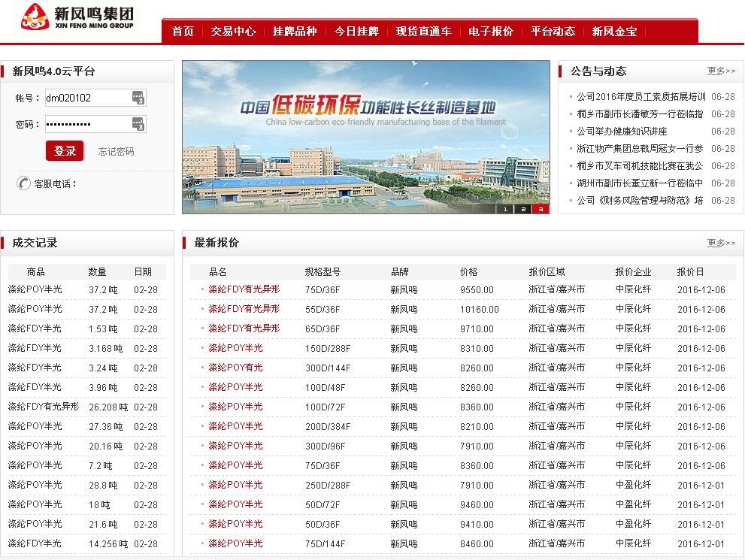Open news 湖州市副市长董立新一行莅临中

coord(640,183)
